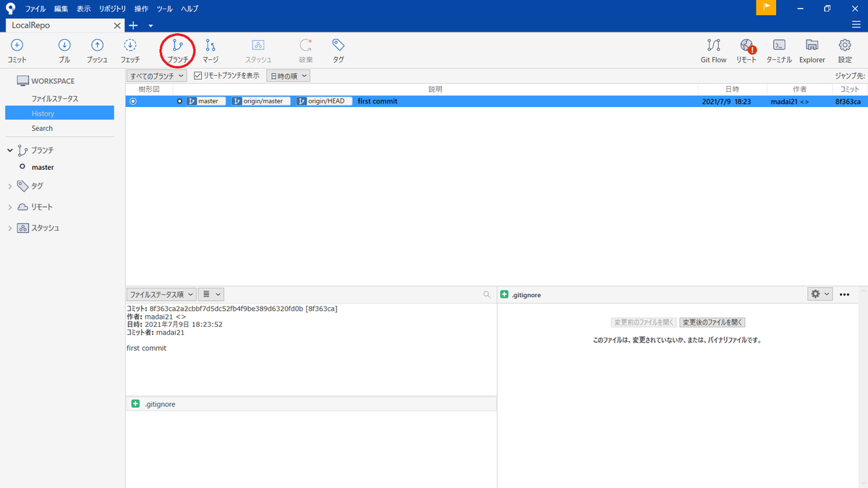The height and width of the screenshot is (488, 868).
Task: Open the ツール menu
Action: [x=164, y=9]
